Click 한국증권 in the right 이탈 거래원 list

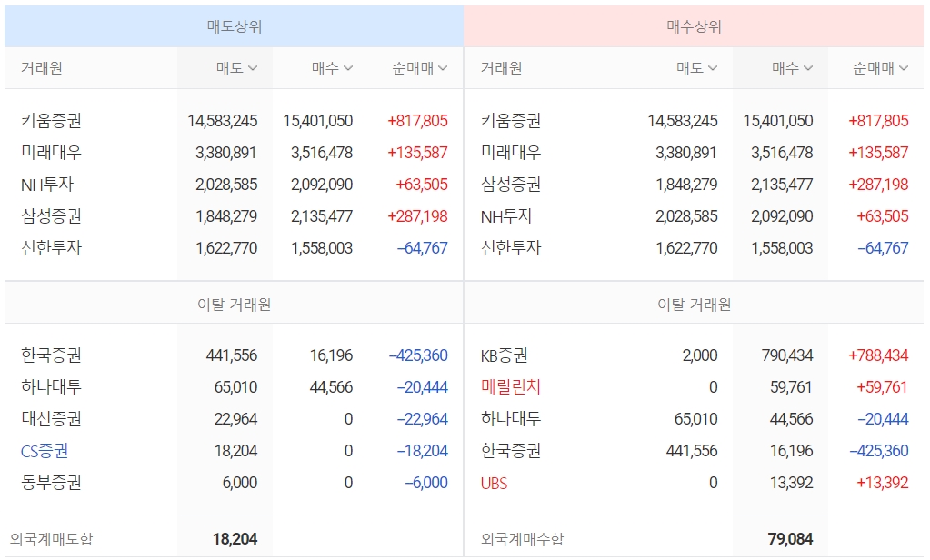pyautogui.click(x=511, y=451)
